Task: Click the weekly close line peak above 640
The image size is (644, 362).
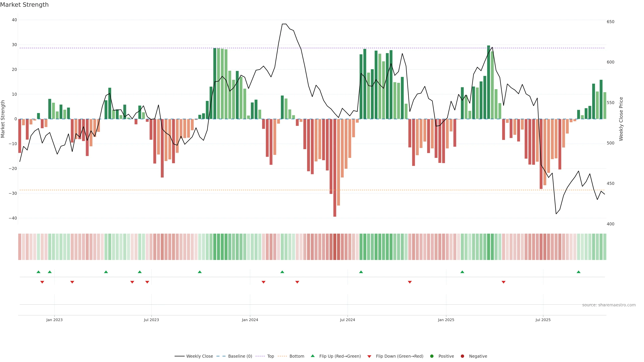Action: pyautogui.click(x=284, y=24)
